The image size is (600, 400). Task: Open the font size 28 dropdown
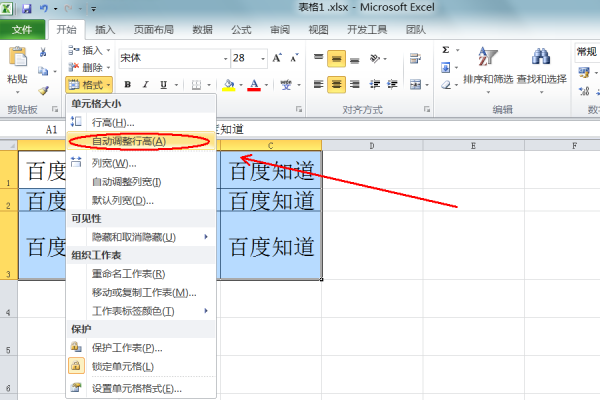pyautogui.click(x=263, y=59)
